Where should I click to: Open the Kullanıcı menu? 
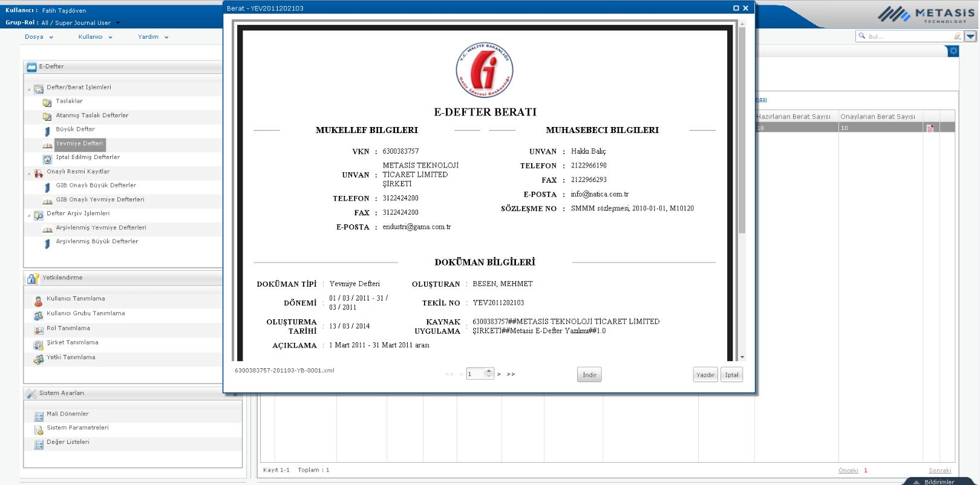95,37
